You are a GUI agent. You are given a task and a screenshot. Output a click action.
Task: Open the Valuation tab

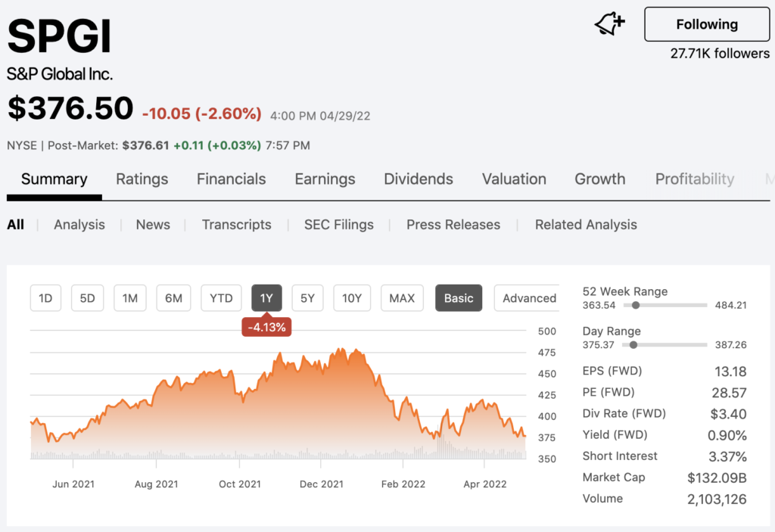tap(514, 179)
